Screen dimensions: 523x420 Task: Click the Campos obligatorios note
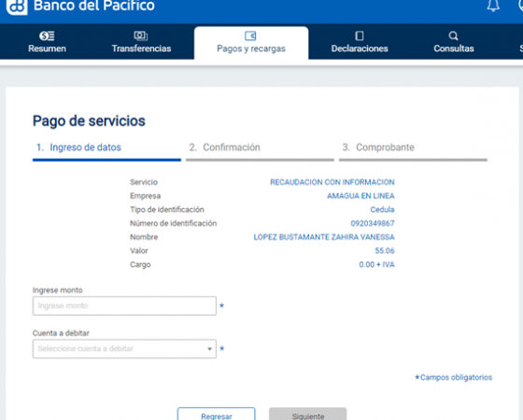453,377
